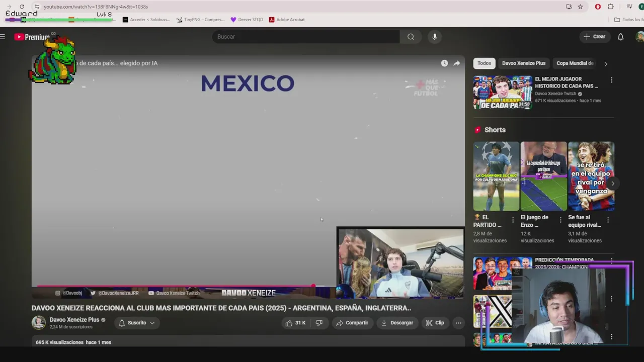The height and width of the screenshot is (362, 644).
Task: Open more actions three-dot menu below video
Action: 458,323
